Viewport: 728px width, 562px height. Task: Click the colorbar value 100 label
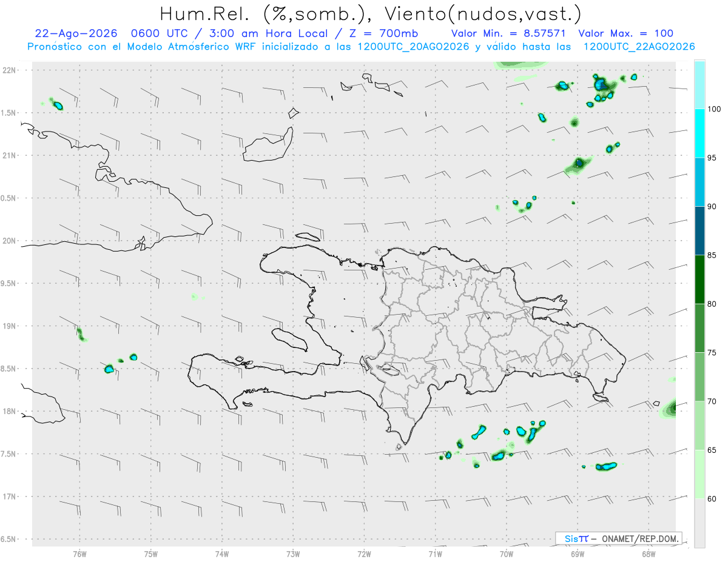coord(713,109)
